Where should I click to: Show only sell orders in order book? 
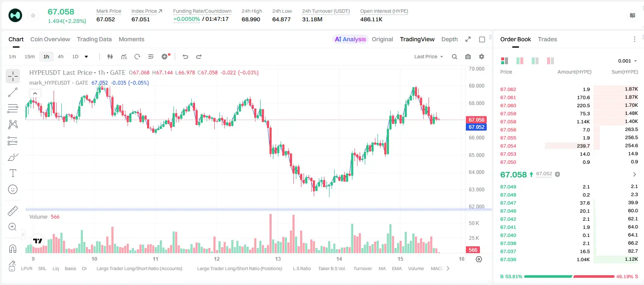point(550,61)
